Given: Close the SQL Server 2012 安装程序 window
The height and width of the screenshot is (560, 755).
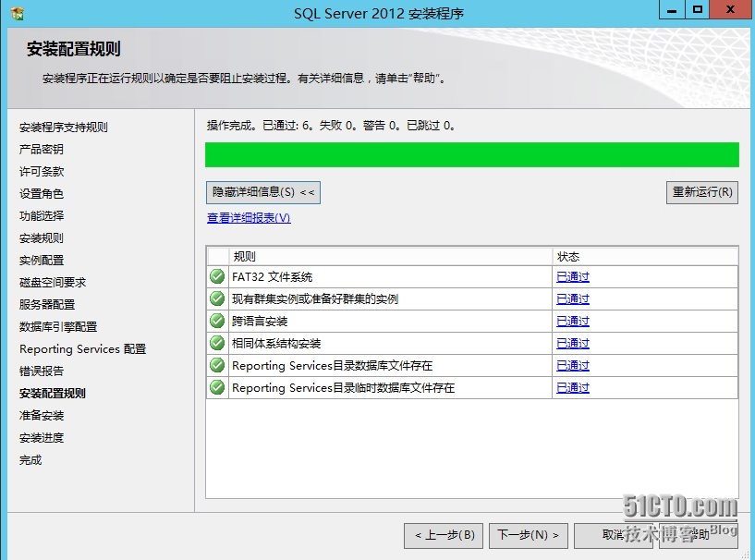Looking at the screenshot, I should tap(730, 9).
